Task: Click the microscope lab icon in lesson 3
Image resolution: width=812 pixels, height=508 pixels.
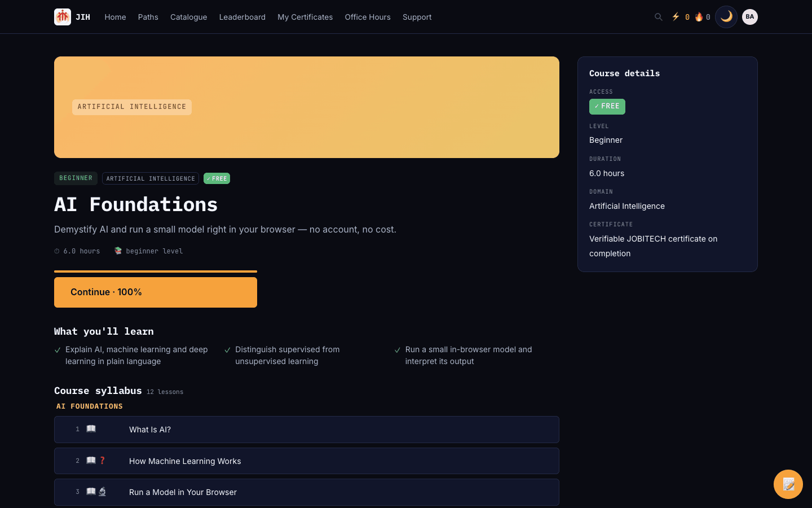Action: pyautogui.click(x=102, y=492)
